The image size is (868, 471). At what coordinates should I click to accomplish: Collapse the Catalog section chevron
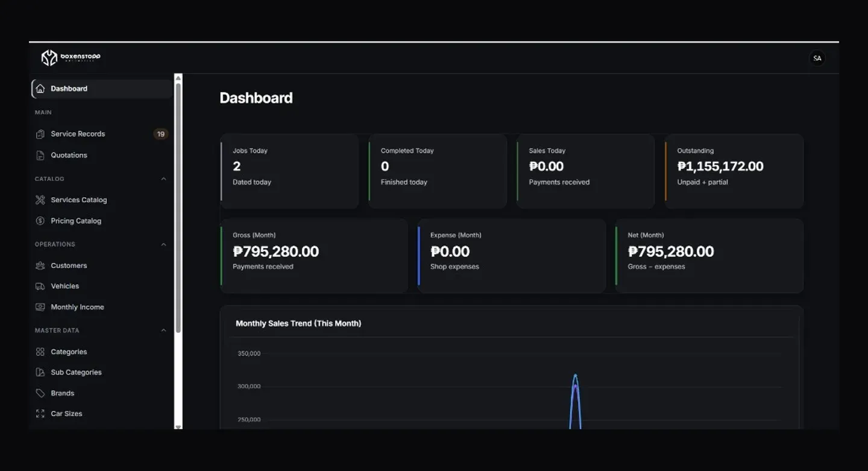point(163,179)
